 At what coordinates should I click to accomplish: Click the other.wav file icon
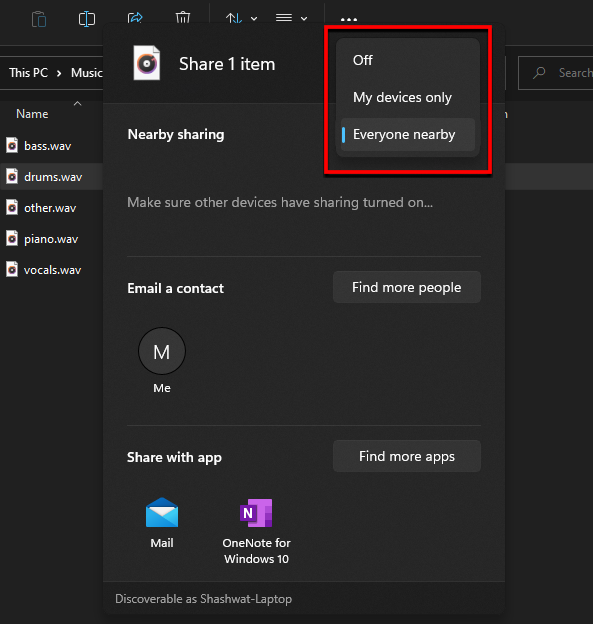pyautogui.click(x=12, y=208)
